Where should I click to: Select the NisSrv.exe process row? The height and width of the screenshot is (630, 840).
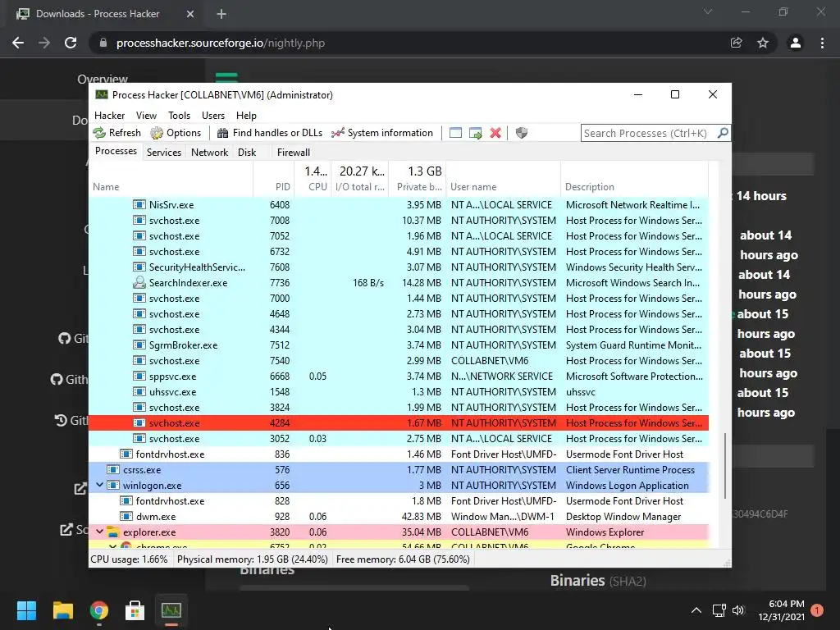tap(399, 204)
